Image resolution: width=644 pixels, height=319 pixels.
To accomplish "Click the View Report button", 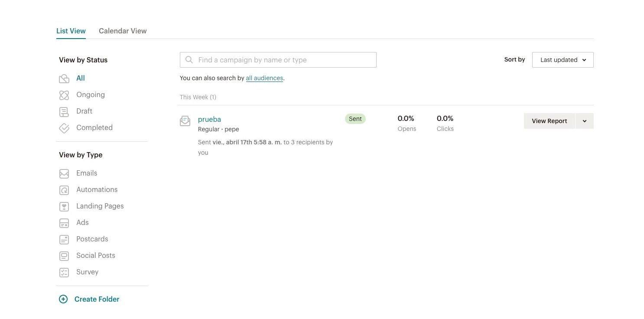I will pos(549,121).
